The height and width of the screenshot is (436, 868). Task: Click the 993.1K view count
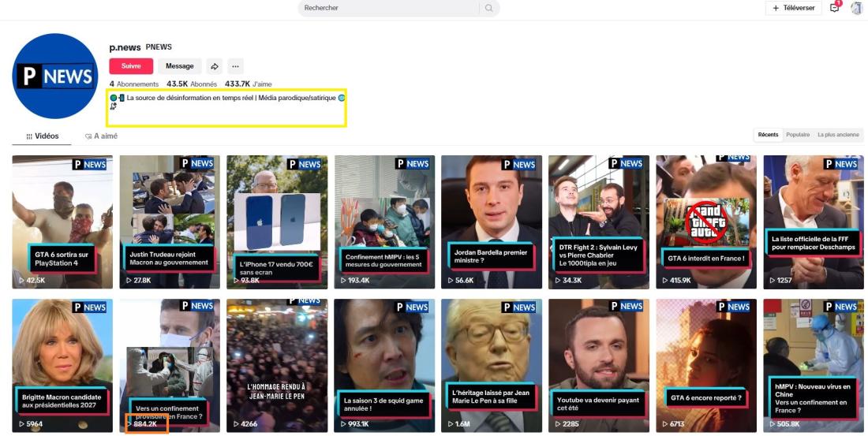[x=356, y=424]
